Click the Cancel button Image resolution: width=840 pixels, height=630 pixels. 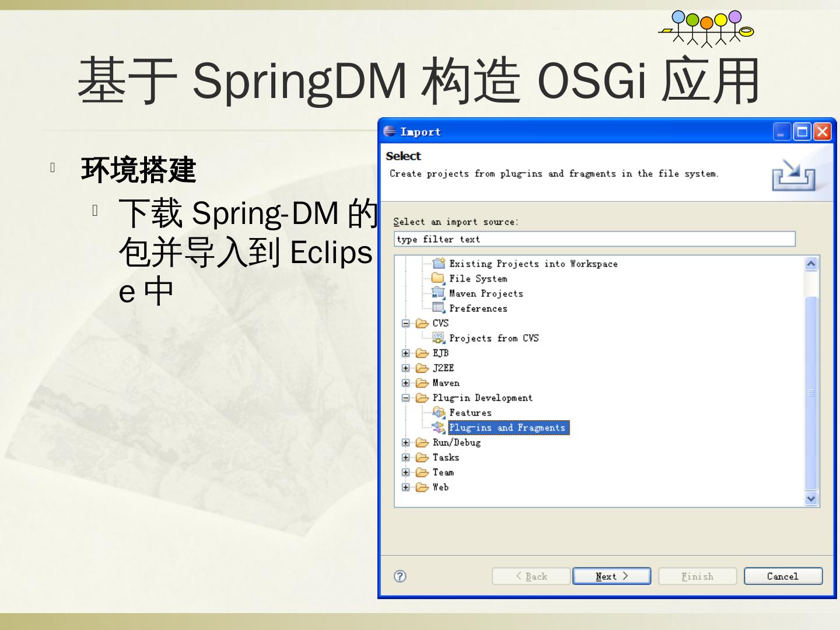[x=783, y=576]
